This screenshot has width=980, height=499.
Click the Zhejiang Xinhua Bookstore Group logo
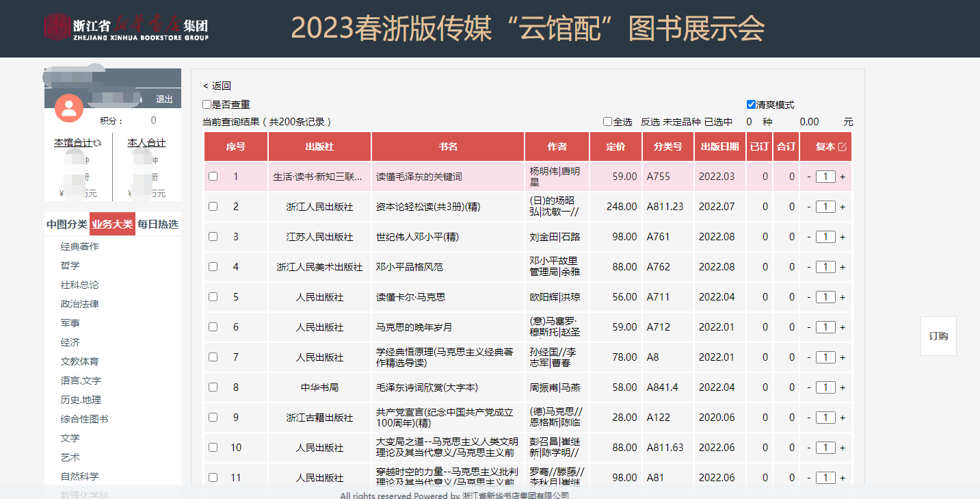(x=127, y=27)
